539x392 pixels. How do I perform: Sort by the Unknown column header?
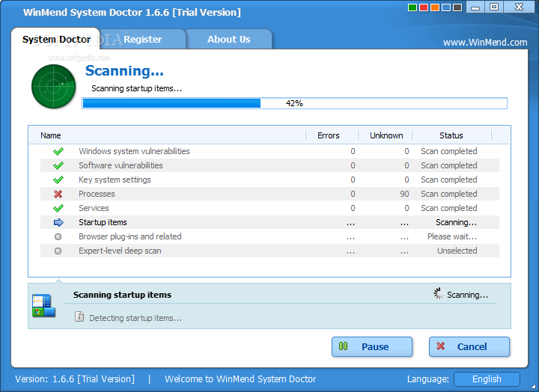386,135
